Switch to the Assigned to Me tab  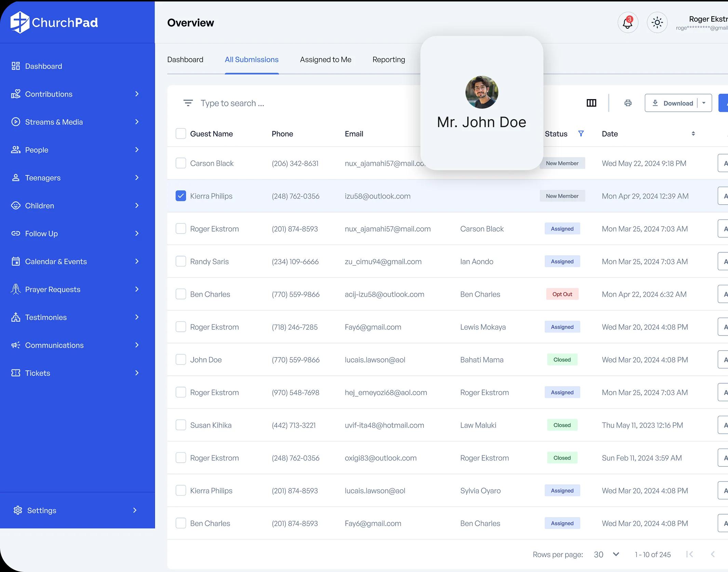[x=325, y=59]
